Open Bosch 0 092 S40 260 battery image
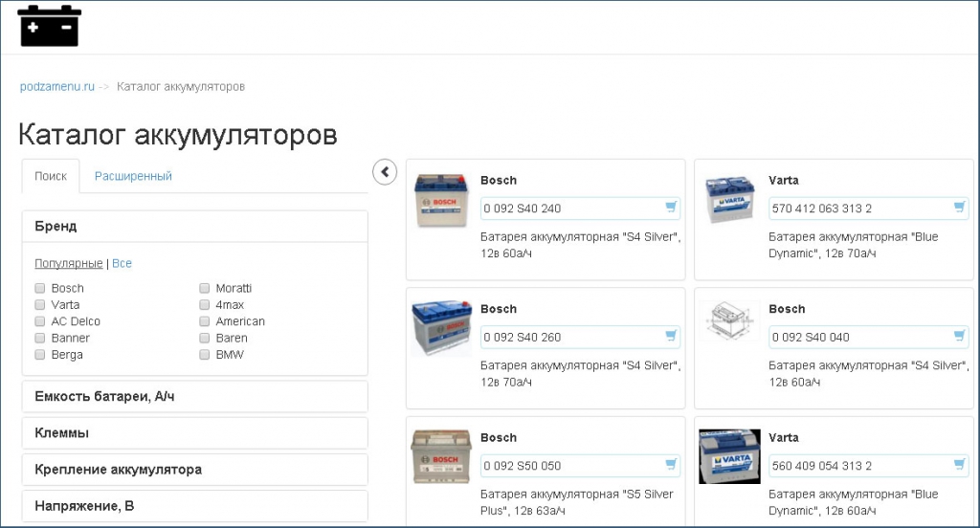 tap(441, 328)
